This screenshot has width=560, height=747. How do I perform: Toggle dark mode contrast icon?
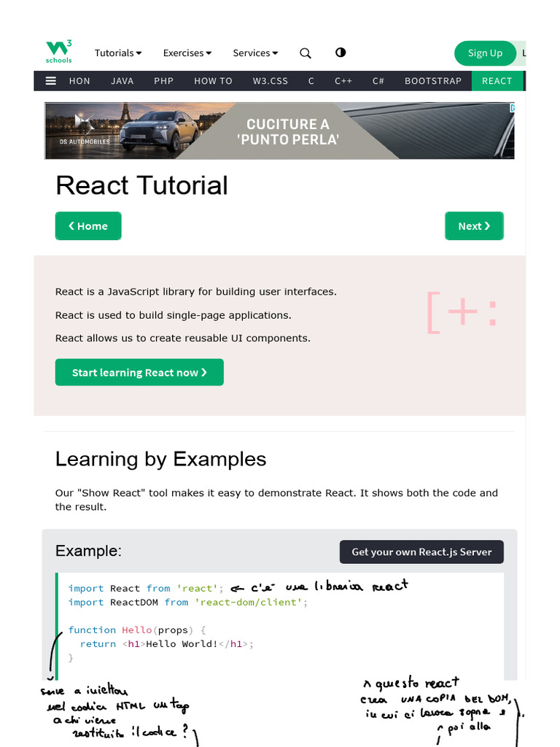[x=341, y=53]
